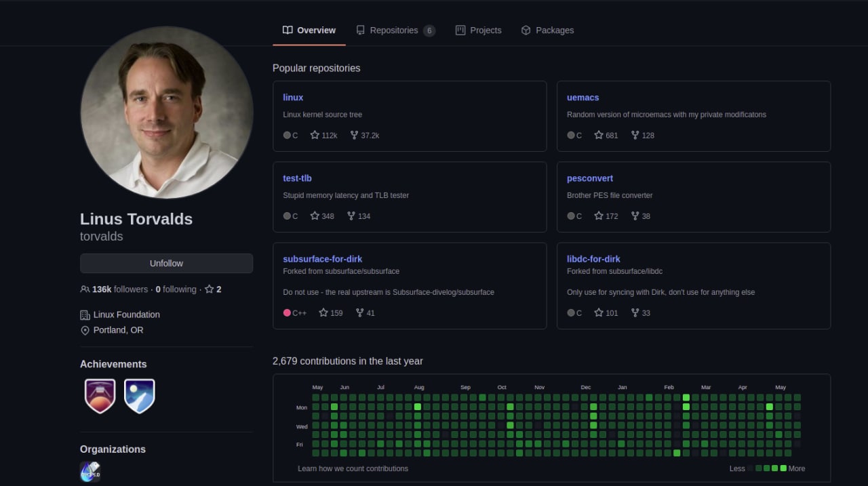
Task: Click the torvalds username text
Action: (102, 237)
